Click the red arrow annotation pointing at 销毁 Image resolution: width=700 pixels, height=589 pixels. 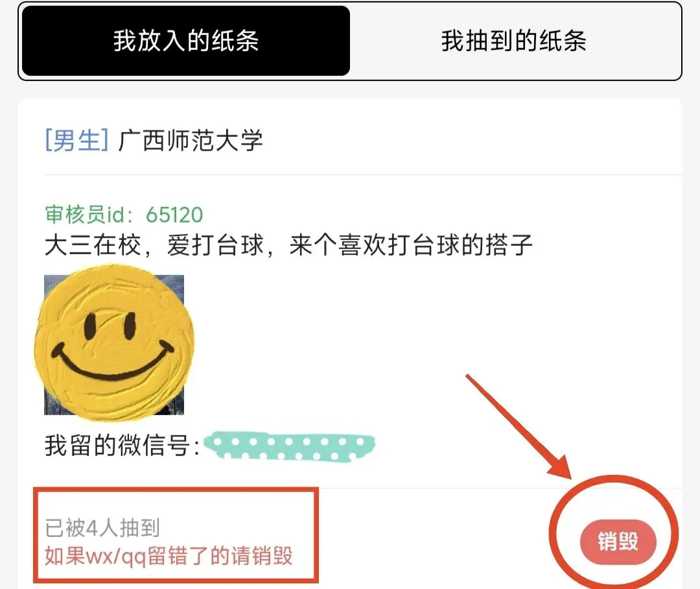coord(519,427)
